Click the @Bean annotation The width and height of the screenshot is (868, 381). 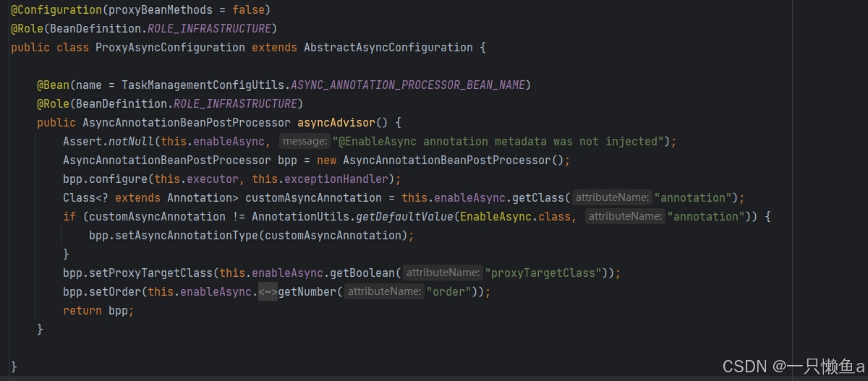[53, 85]
